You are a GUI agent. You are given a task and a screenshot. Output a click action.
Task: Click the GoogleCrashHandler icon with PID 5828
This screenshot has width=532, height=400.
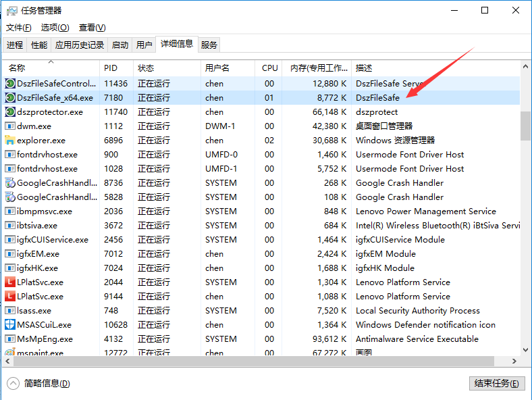pyautogui.click(x=10, y=197)
